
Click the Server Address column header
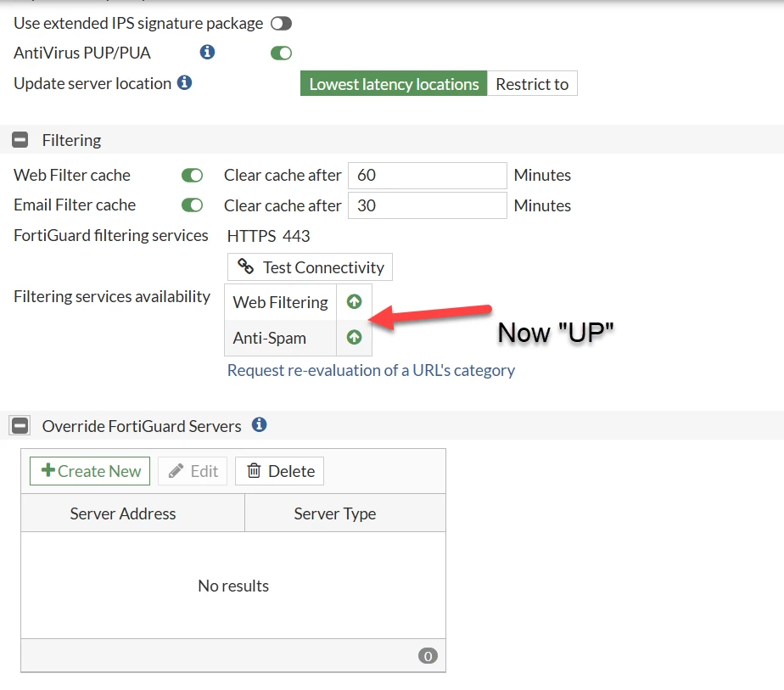click(x=133, y=513)
